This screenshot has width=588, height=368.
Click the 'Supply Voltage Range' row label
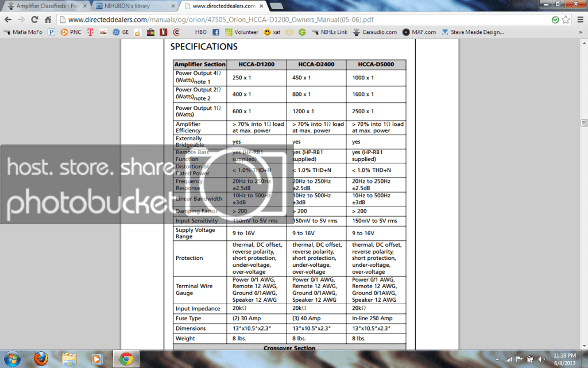195,233
